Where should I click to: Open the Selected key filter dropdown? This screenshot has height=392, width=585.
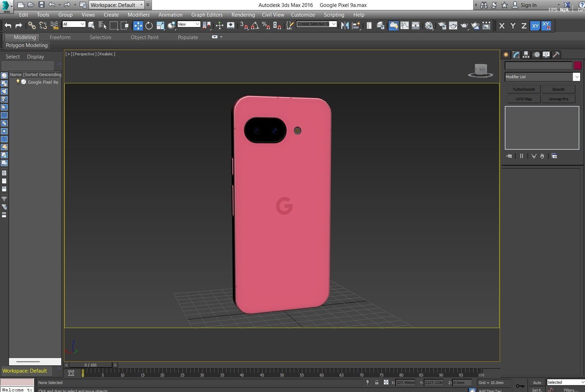(566, 382)
